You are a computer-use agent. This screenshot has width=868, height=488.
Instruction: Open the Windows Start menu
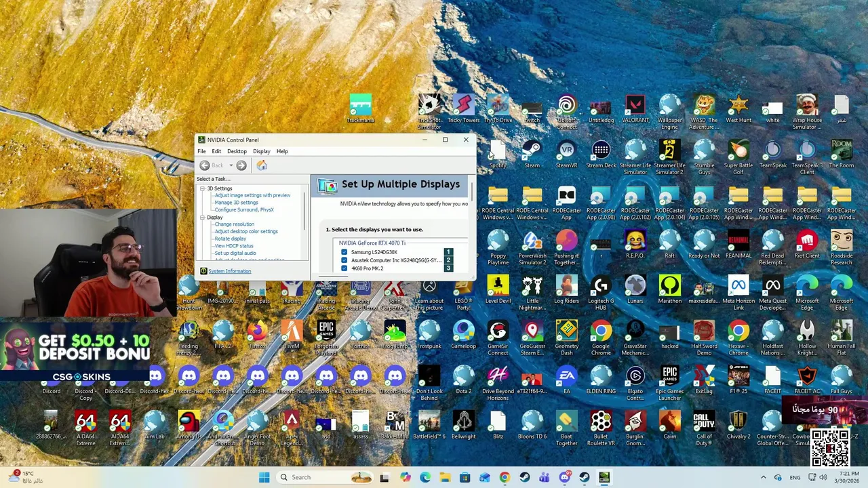click(x=264, y=477)
